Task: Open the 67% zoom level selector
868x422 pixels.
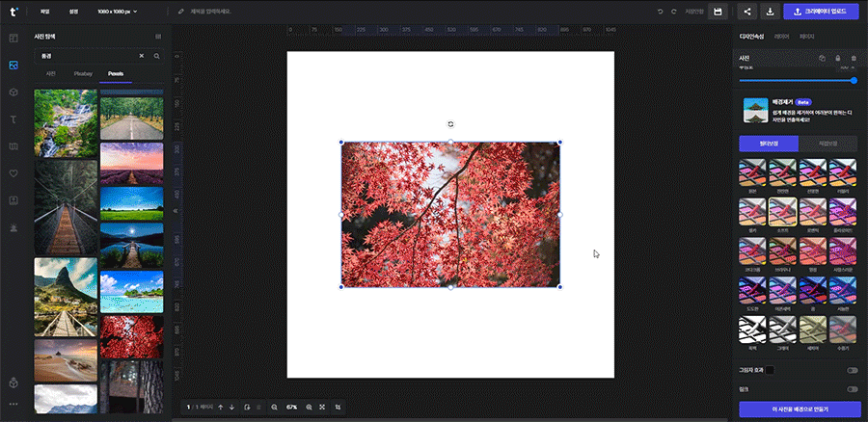Action: (291, 408)
